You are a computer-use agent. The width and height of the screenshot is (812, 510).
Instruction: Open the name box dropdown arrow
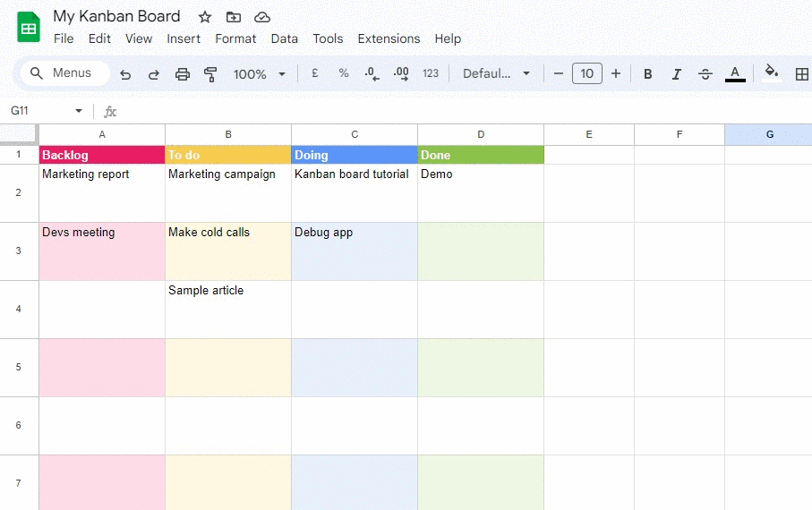point(79,111)
